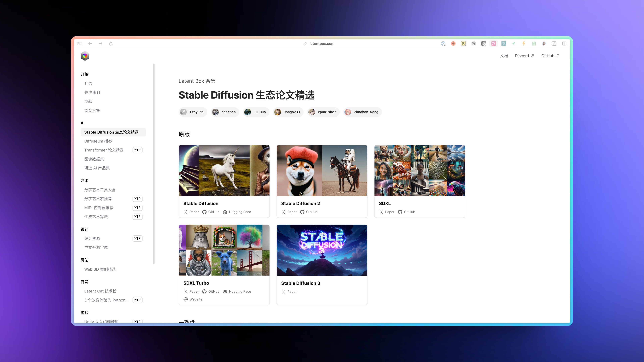Image resolution: width=644 pixels, height=362 pixels.
Task: Select Diffuseum 播客 in the sidebar
Action: (98, 141)
